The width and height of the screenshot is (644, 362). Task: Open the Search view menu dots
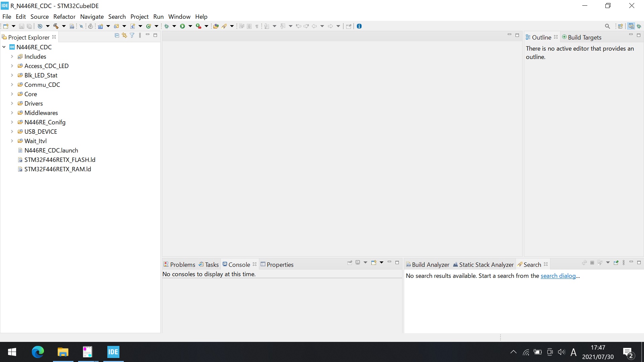coord(624,262)
